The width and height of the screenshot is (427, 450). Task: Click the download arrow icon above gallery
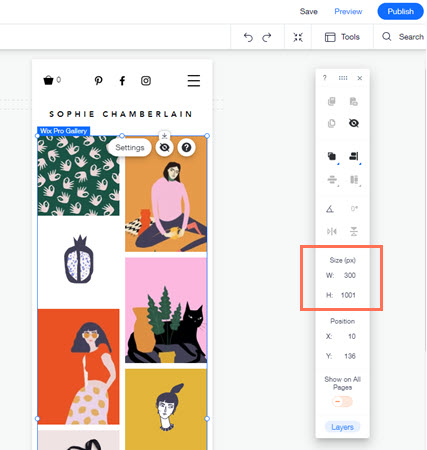pos(164,136)
